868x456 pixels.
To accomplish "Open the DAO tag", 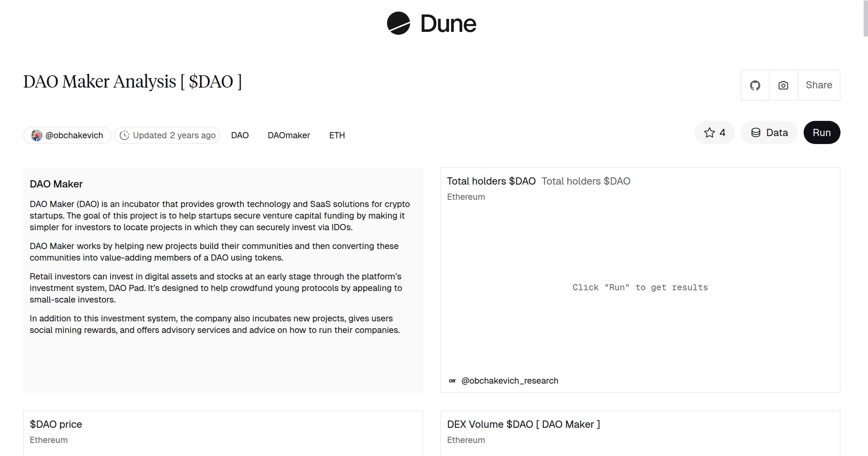I will point(240,135).
